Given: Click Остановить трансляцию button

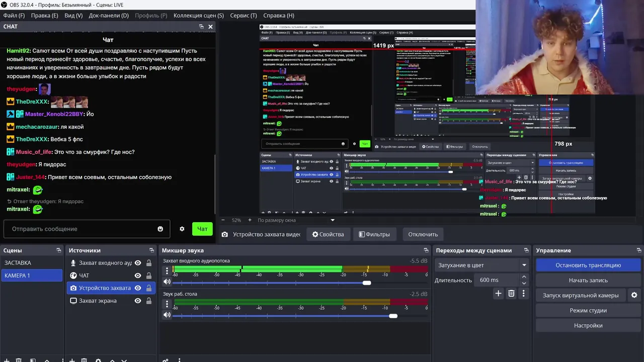Looking at the screenshot, I should 588,265.
